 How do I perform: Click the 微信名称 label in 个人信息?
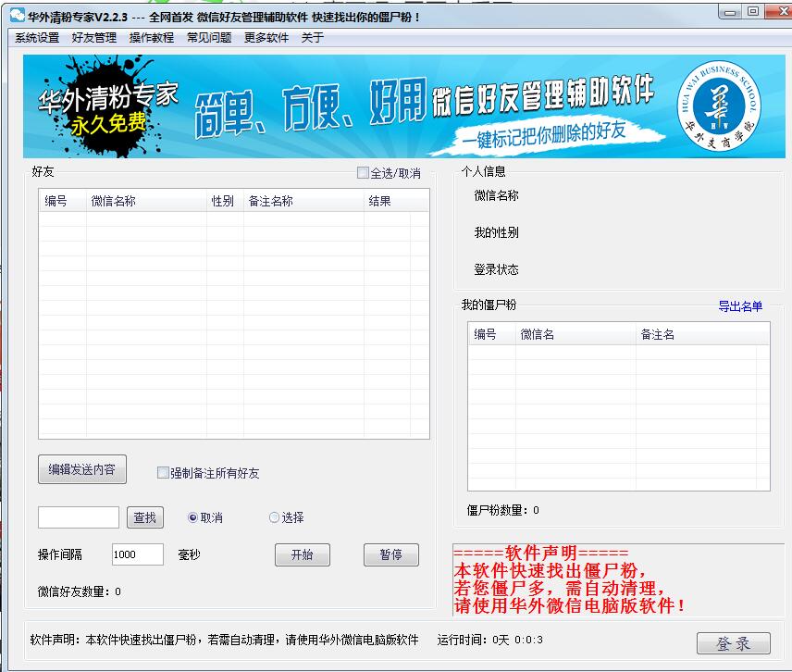pos(496,195)
